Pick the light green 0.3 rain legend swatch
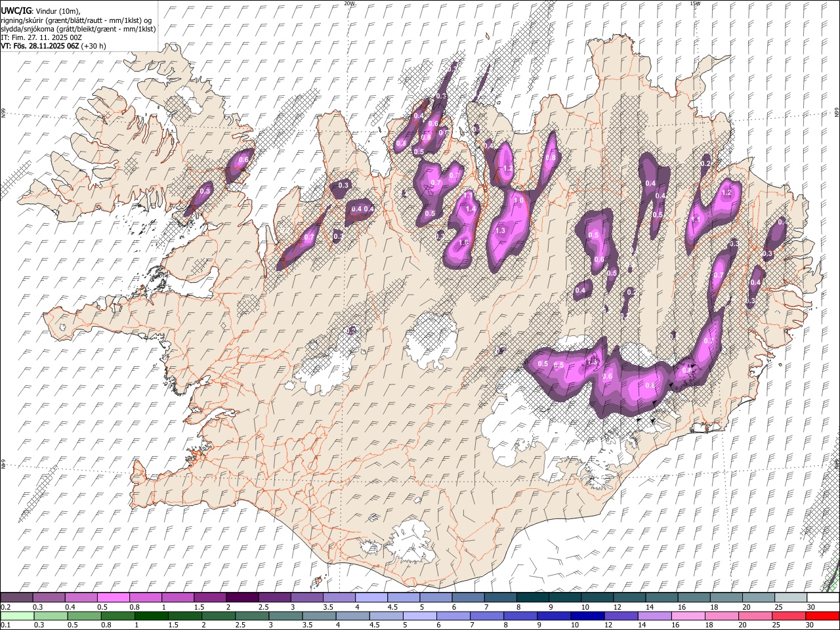This screenshot has width=840, height=630. coord(49,616)
